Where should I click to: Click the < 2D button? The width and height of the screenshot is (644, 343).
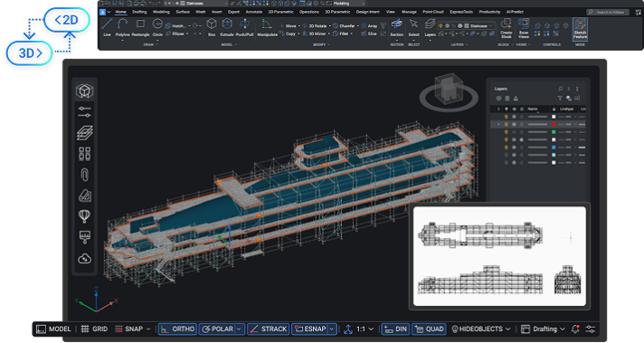pos(67,20)
